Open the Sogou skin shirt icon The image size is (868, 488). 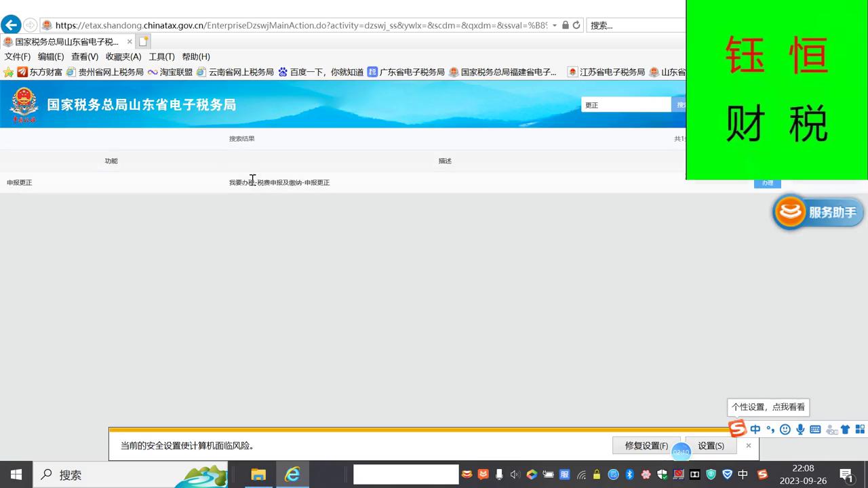(x=845, y=429)
